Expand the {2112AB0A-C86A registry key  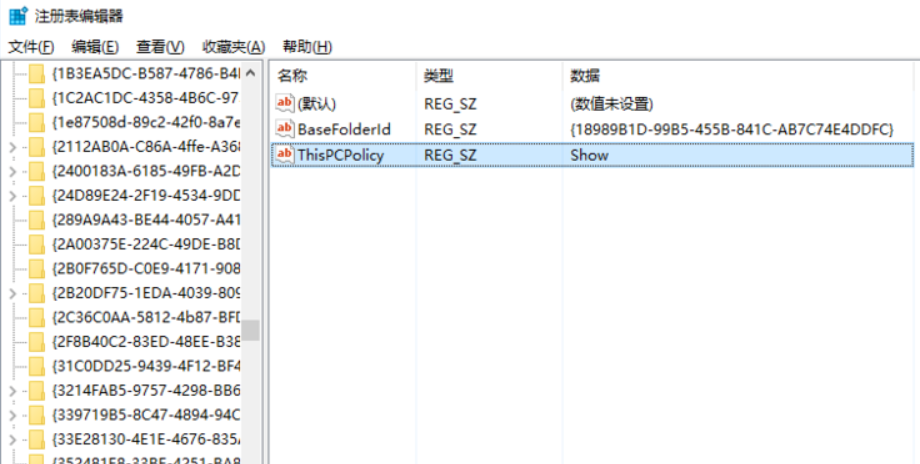(x=12, y=147)
